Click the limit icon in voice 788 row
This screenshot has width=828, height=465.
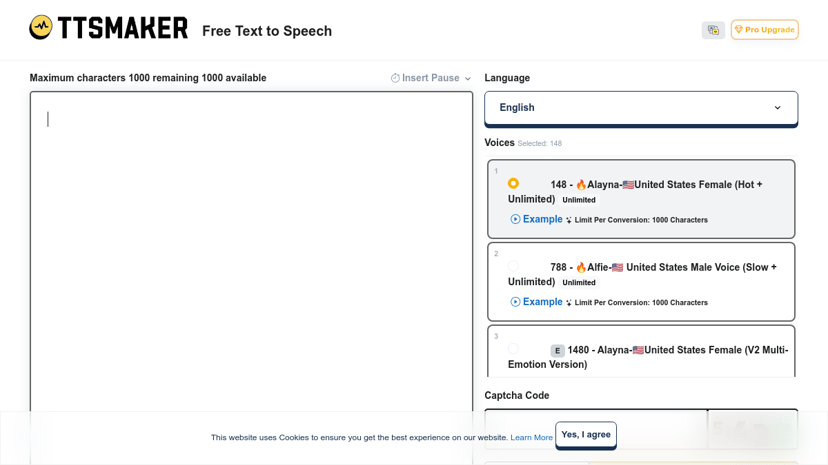pyautogui.click(x=569, y=303)
